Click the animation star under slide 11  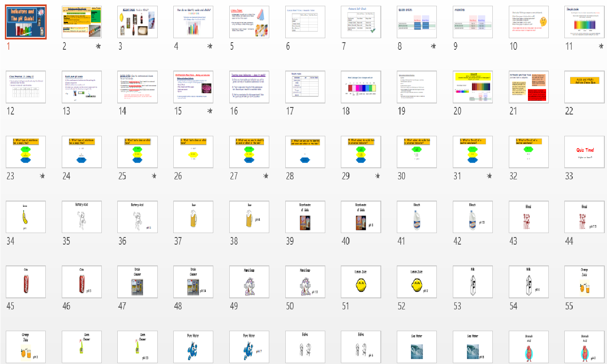click(601, 45)
